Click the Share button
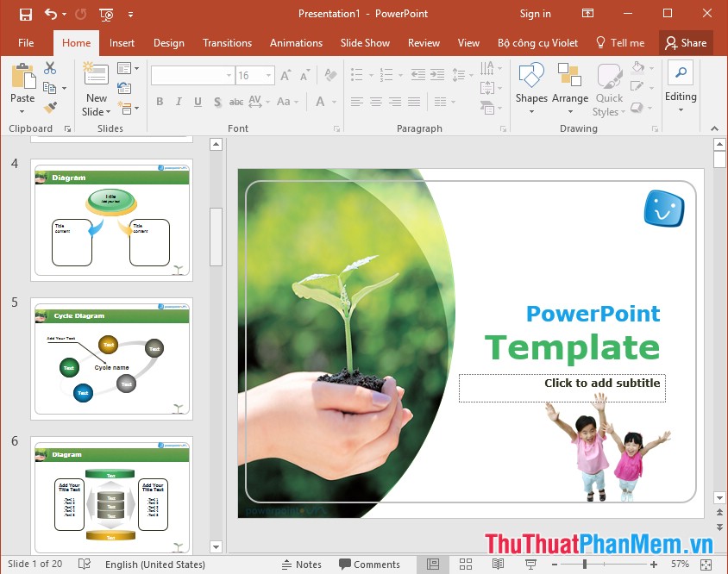Screen dimensions: 728x574 (x=686, y=43)
